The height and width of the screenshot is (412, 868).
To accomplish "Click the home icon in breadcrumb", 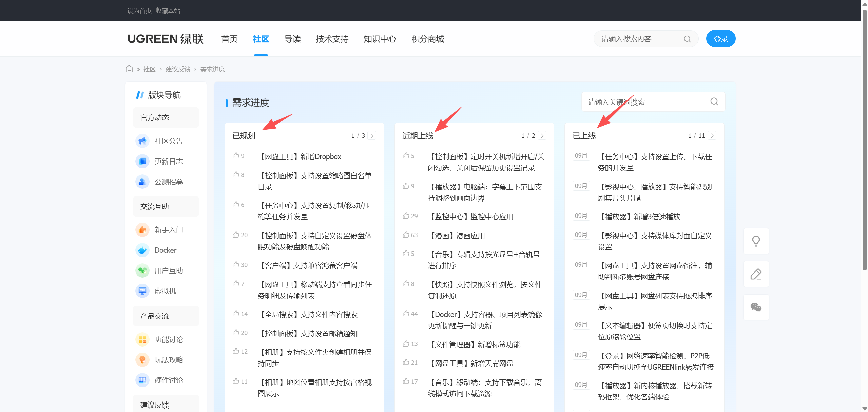I will tap(129, 69).
